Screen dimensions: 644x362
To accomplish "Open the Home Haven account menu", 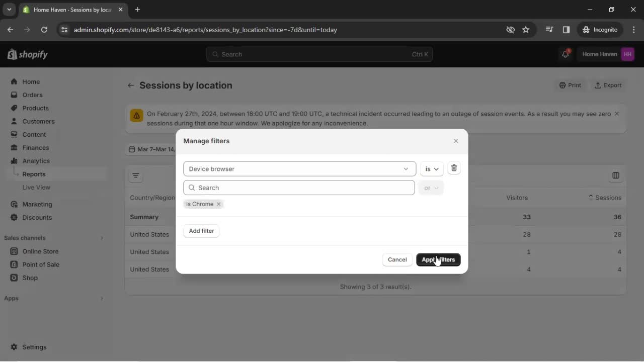I will point(608,54).
